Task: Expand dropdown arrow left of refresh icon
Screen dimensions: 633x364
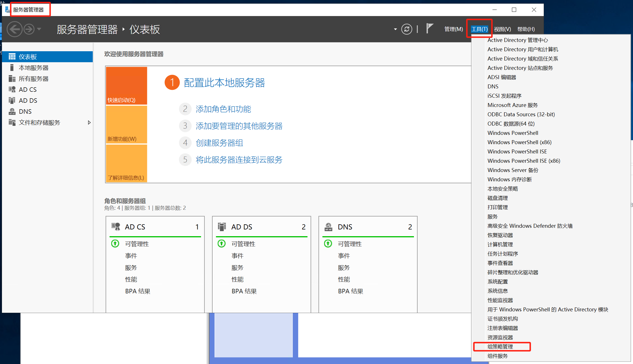Action: [395, 29]
